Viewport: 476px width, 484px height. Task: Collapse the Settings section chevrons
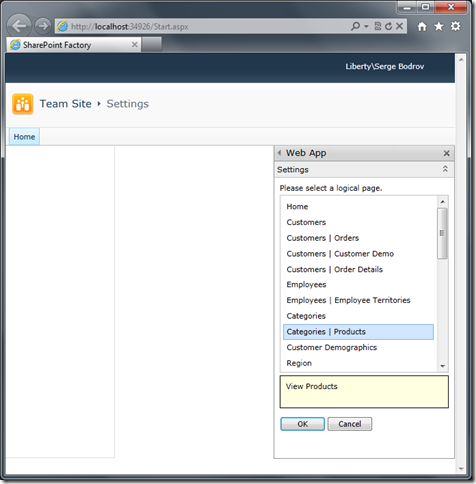(445, 169)
